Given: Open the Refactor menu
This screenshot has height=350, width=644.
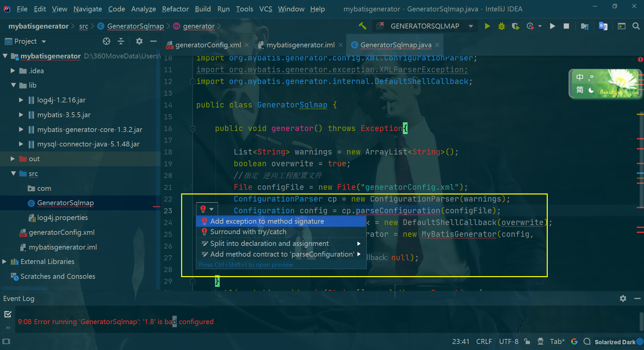Looking at the screenshot, I should pyautogui.click(x=175, y=9).
